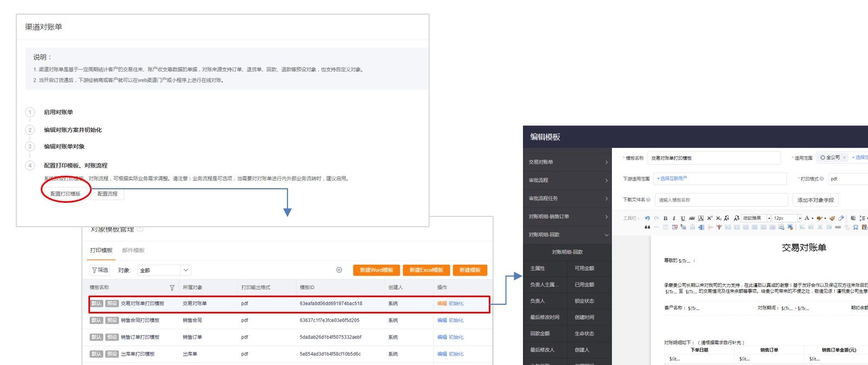Open the 对象 filter dropdown showing 全部
Image resolution: width=868 pixels, height=365 pixels.
(x=164, y=270)
